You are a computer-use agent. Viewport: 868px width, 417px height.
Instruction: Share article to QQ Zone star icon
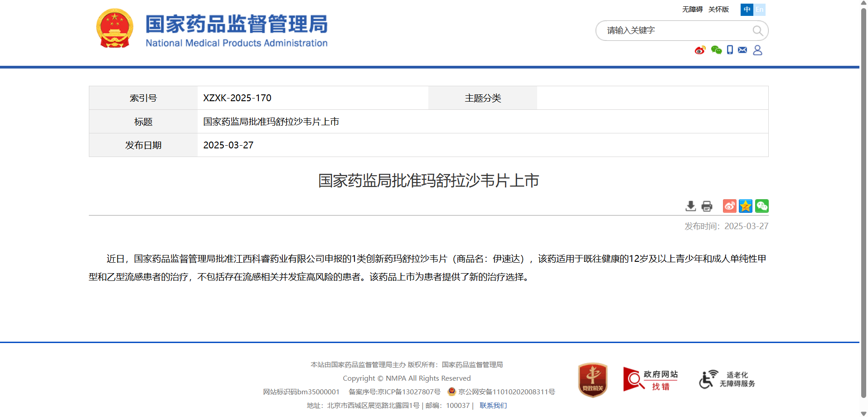click(x=746, y=206)
